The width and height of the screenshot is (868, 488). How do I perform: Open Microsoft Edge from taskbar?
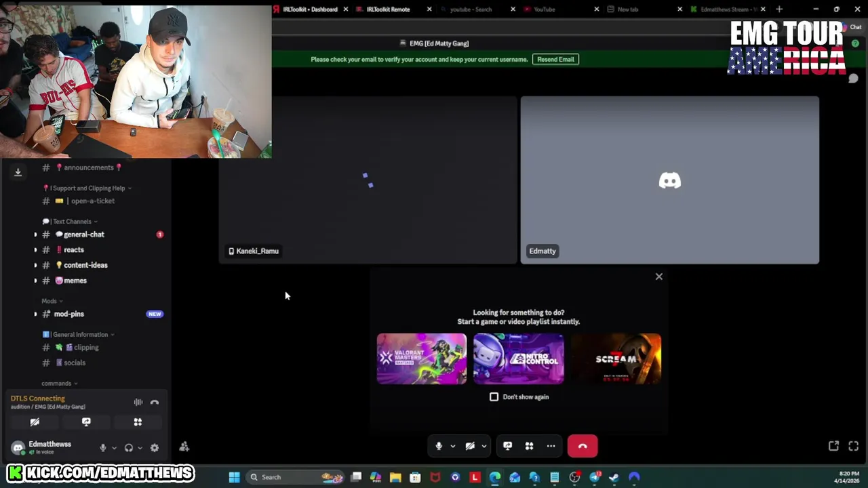coord(495,477)
